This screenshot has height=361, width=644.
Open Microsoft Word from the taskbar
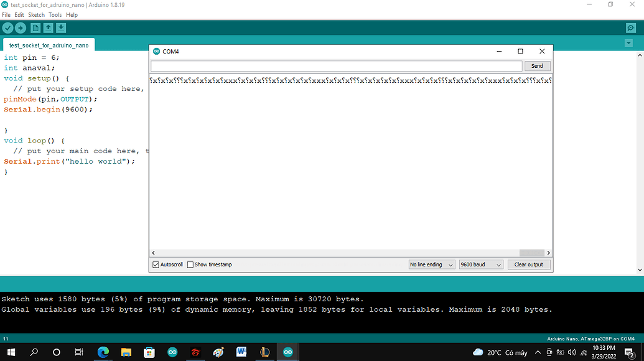(x=241, y=352)
